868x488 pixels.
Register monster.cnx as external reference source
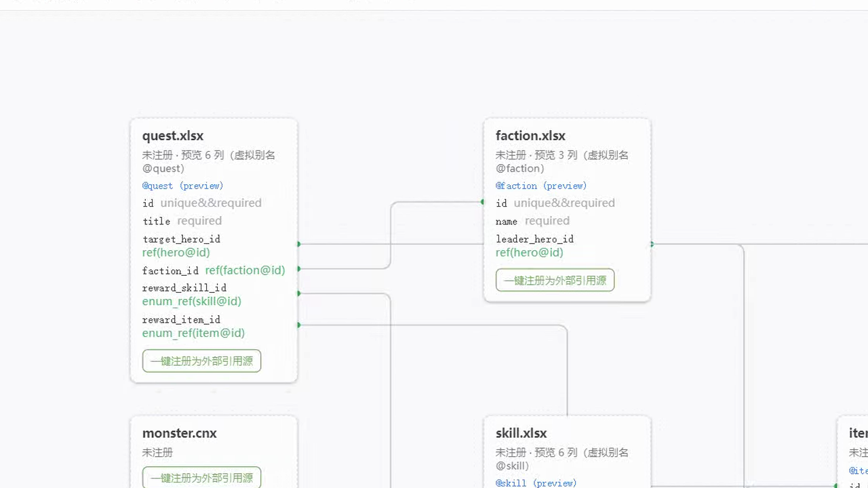[x=201, y=478]
